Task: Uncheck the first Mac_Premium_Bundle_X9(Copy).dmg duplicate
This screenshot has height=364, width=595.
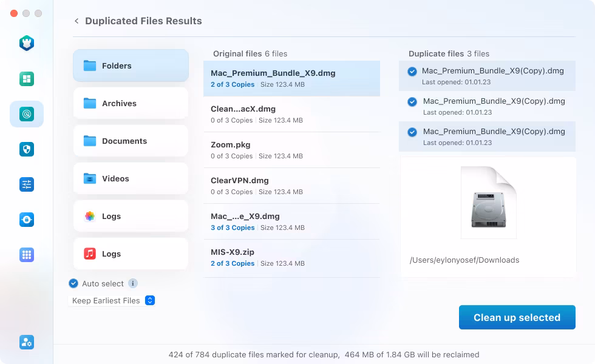Action: [412, 72]
